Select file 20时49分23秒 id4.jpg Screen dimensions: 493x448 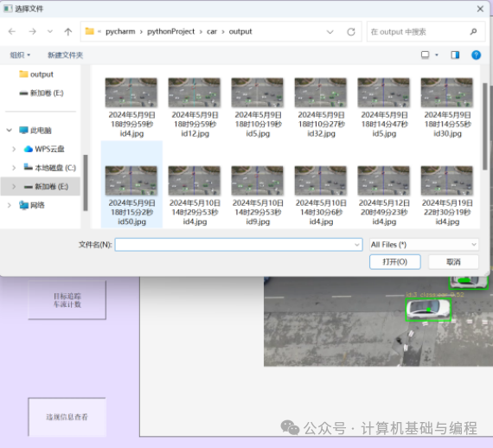(x=384, y=195)
